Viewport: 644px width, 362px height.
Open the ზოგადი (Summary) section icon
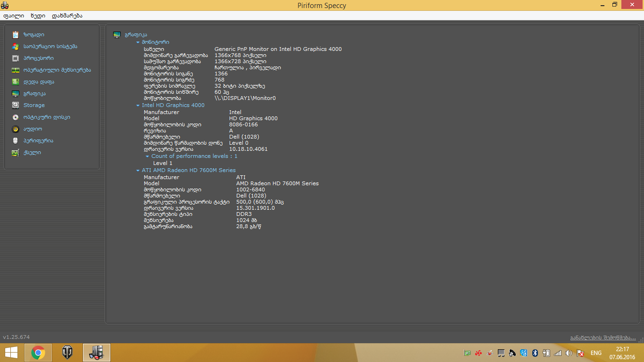pyautogui.click(x=16, y=35)
